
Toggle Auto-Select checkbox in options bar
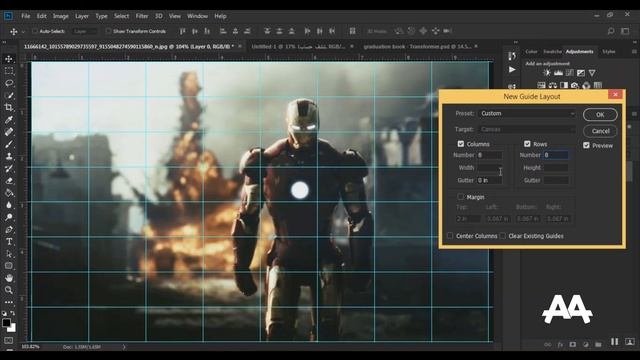coord(35,31)
